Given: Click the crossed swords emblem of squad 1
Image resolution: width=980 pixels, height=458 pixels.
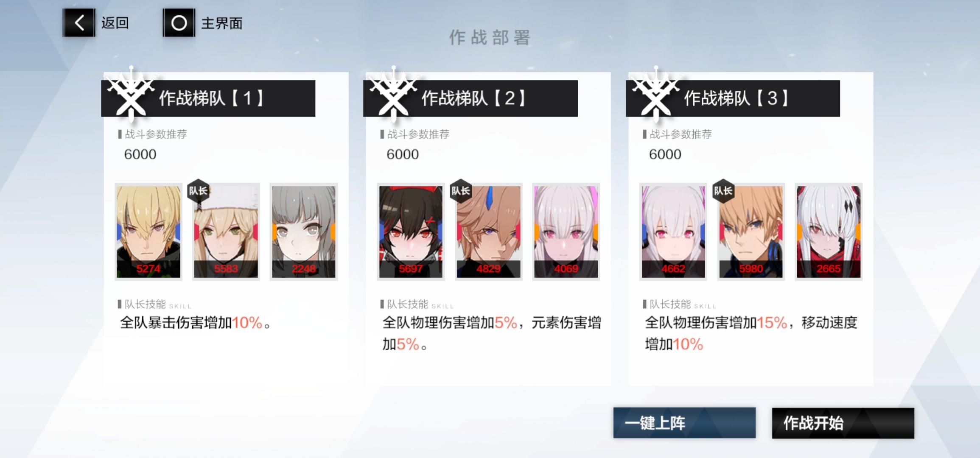Looking at the screenshot, I should click(131, 94).
